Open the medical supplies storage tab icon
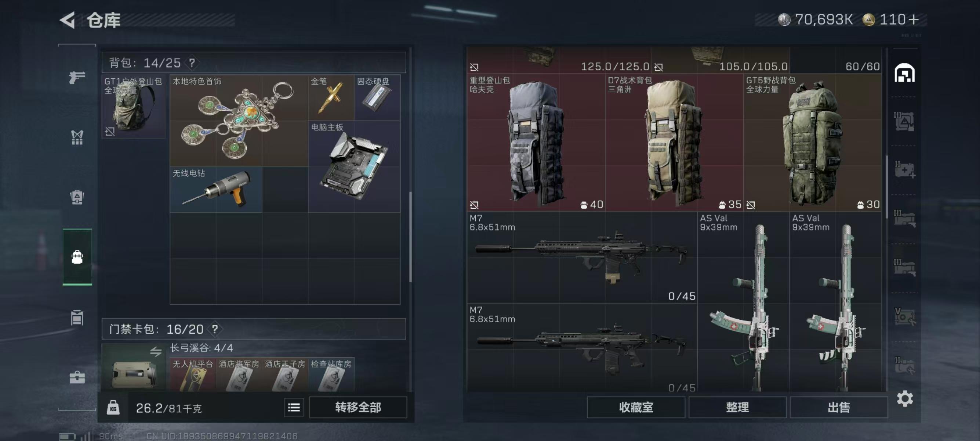This screenshot has height=441, width=980. pos(905,170)
